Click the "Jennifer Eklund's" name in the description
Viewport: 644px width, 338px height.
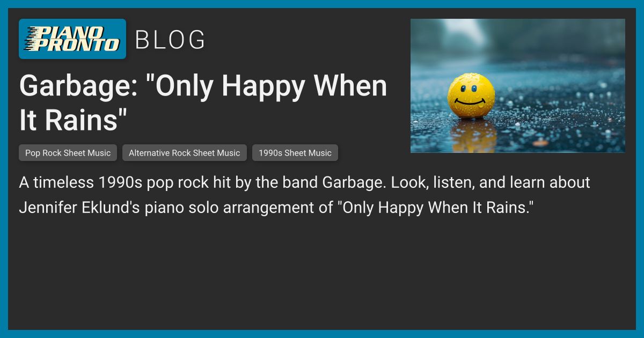pyautogui.click(x=79, y=208)
